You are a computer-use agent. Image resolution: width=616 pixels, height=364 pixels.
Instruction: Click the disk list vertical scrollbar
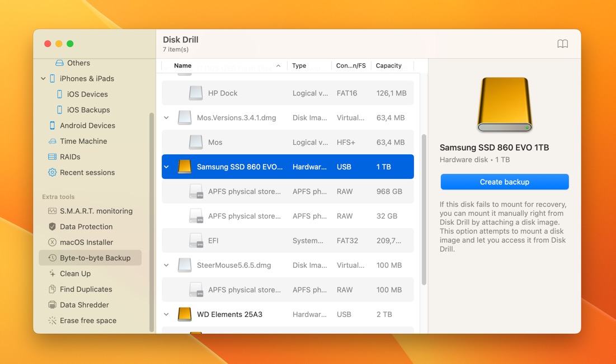(424, 210)
